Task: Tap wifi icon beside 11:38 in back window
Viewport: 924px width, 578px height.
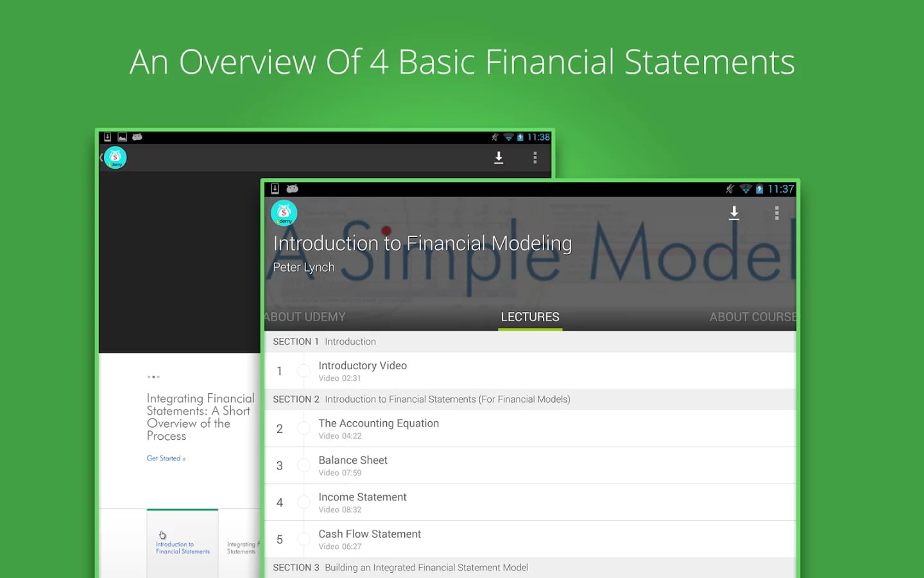Action: pyautogui.click(x=508, y=137)
